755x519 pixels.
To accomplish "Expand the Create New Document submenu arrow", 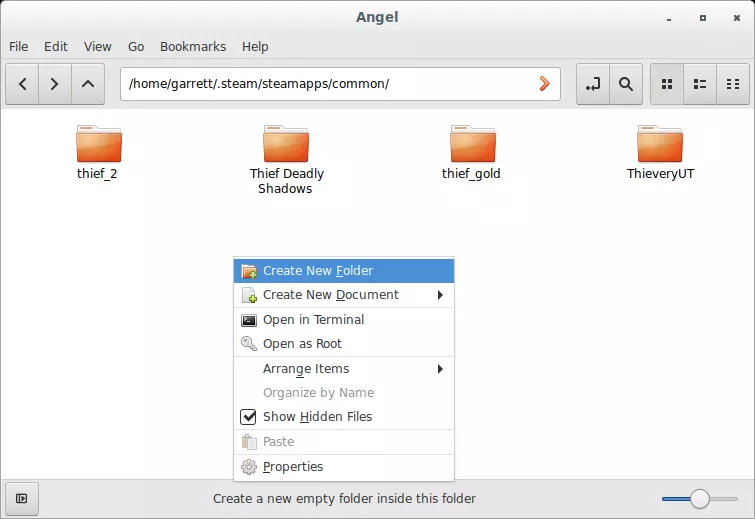I will click(440, 295).
